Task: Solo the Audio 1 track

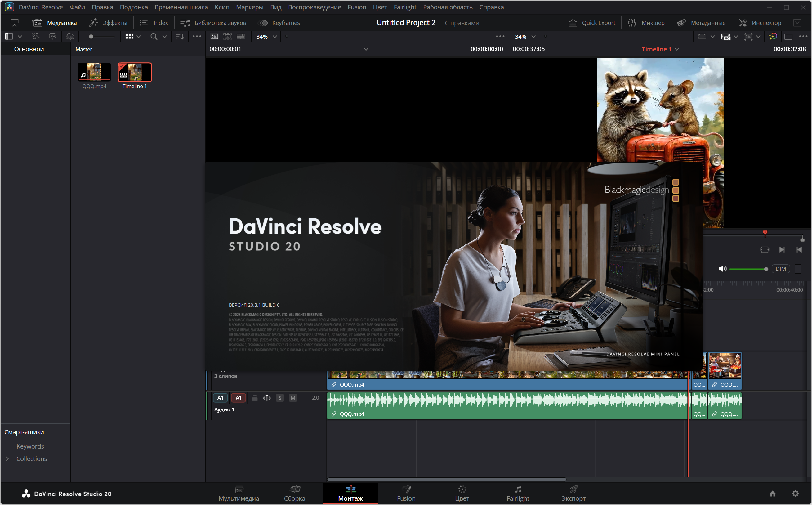Action: pos(280,398)
